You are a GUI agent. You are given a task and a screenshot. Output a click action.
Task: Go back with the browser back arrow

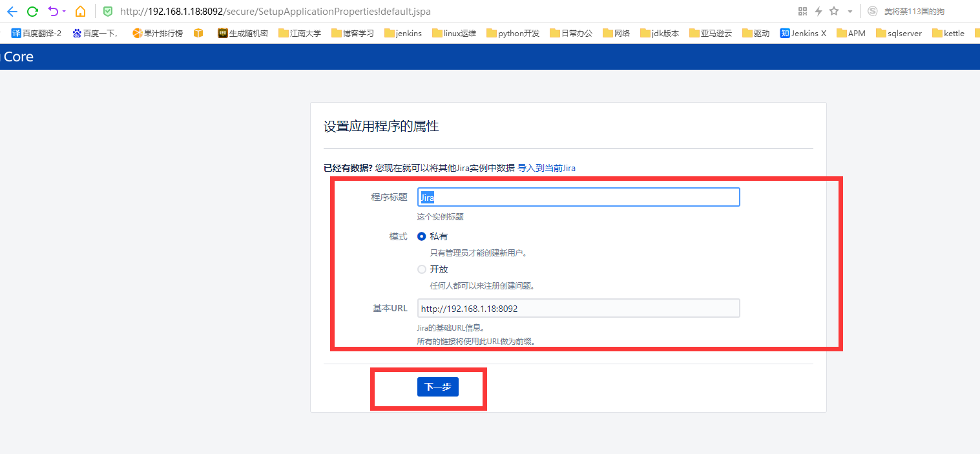coord(12,11)
